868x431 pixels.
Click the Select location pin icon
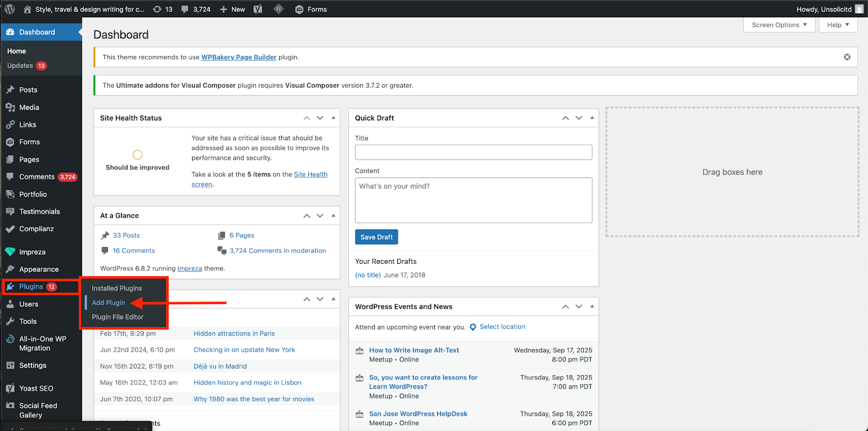[473, 327]
